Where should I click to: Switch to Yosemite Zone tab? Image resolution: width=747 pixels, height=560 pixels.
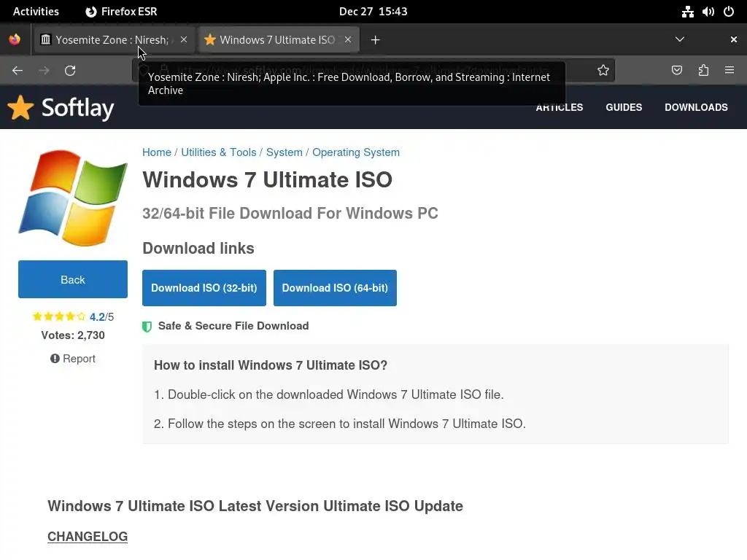113,40
